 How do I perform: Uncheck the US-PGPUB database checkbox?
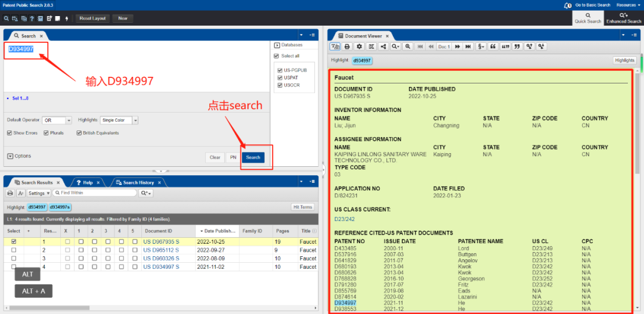(x=280, y=69)
